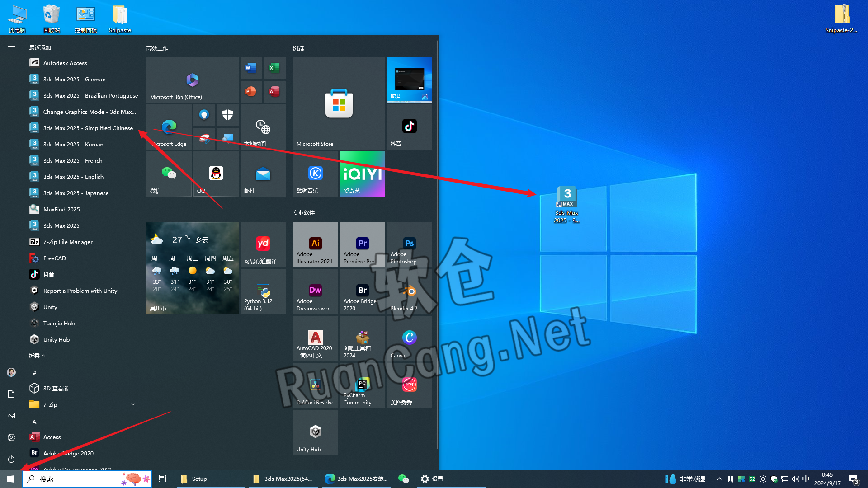Open the Excel tile
Screen dimensions: 868x488
[274, 68]
